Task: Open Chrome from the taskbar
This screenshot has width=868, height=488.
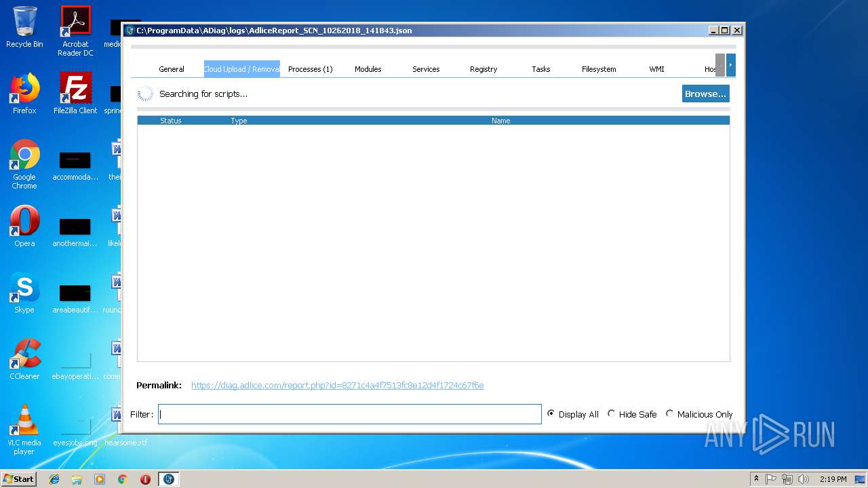Action: (x=123, y=479)
